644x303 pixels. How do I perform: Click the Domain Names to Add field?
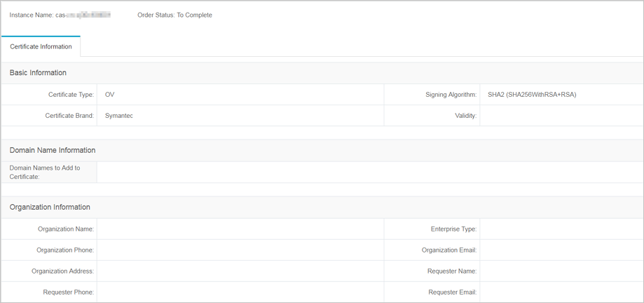(x=370, y=173)
